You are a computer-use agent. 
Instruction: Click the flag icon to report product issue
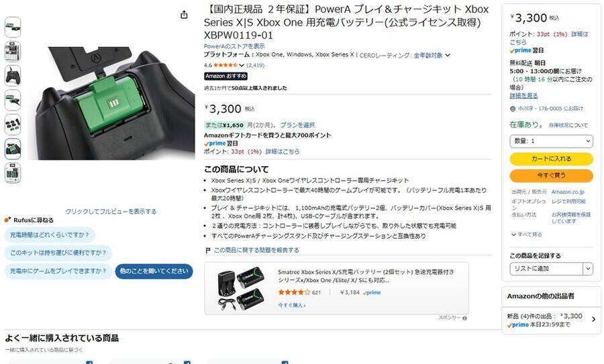click(x=208, y=251)
